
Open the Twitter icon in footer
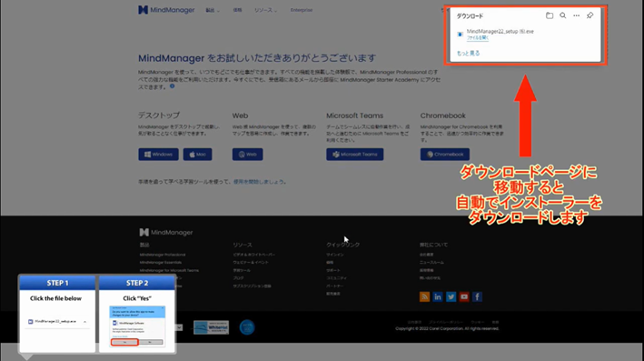pos(451,296)
